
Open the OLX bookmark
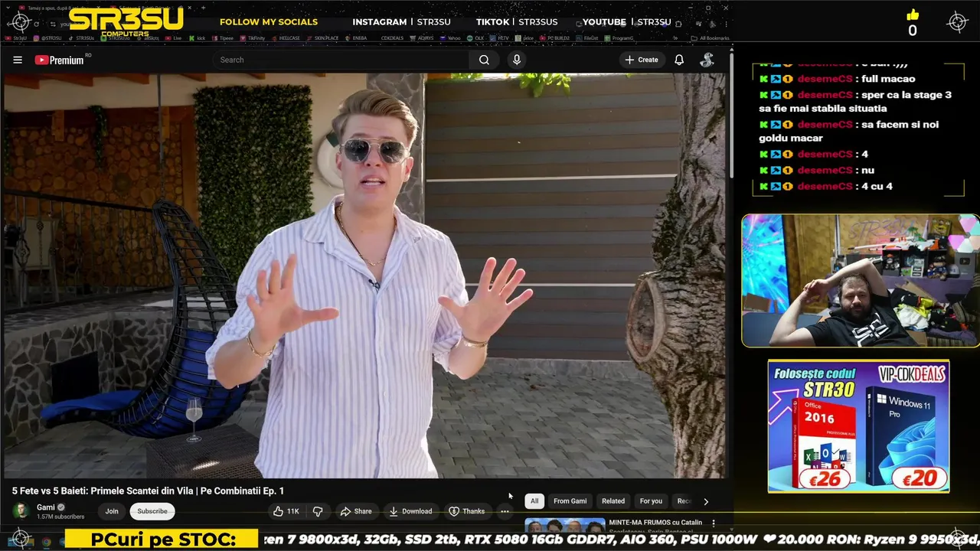pos(475,37)
